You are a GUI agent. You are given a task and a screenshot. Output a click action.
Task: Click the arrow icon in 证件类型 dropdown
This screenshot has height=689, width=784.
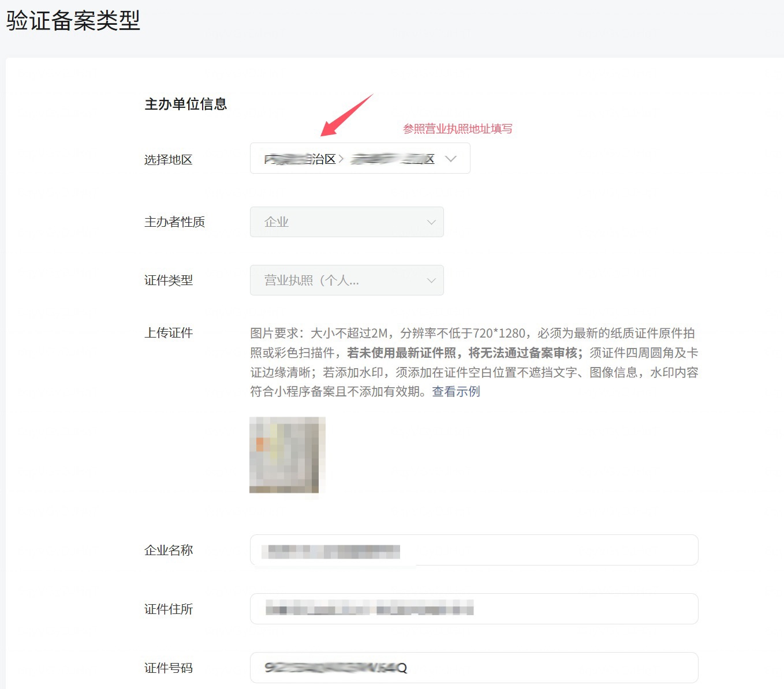coord(431,280)
